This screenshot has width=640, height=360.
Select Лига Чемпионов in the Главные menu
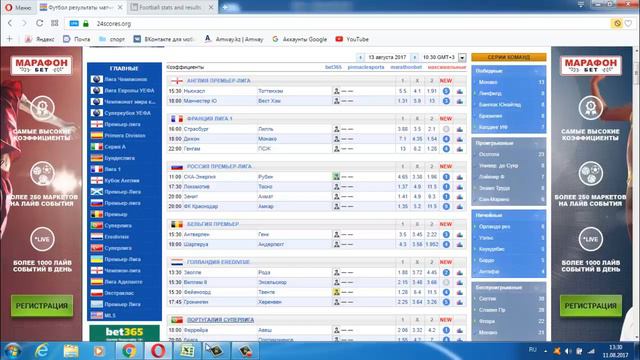(x=125, y=79)
